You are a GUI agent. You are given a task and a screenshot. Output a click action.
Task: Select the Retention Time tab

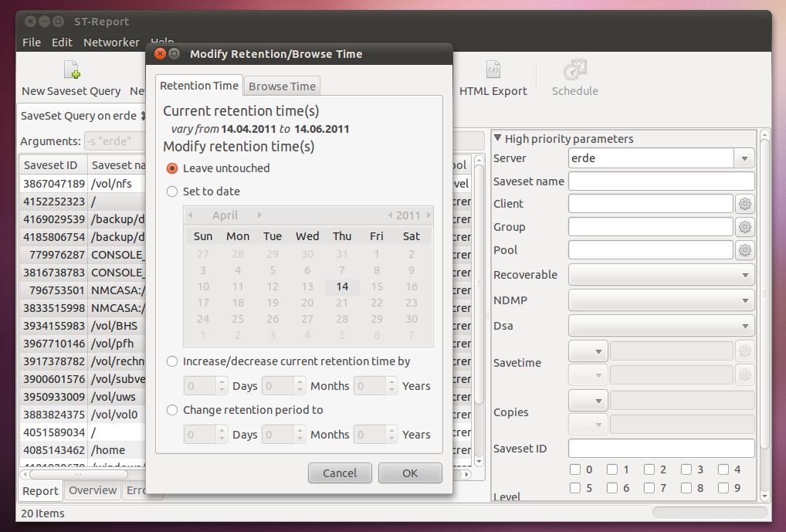[x=199, y=86]
